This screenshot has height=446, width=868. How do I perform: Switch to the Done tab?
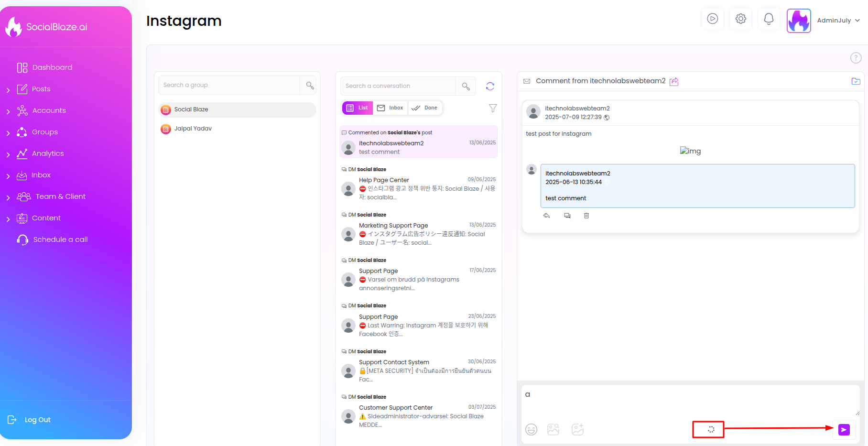tap(425, 108)
